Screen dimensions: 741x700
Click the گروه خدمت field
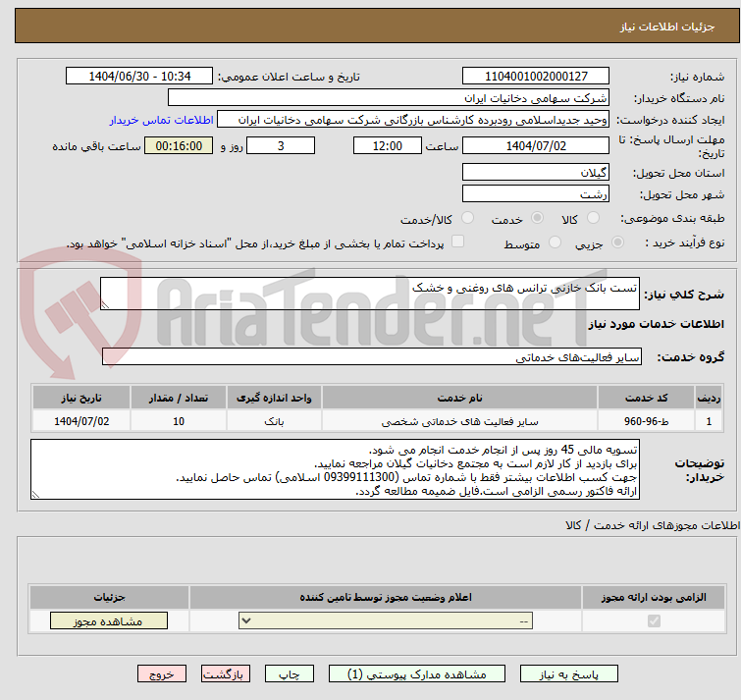[x=371, y=356]
